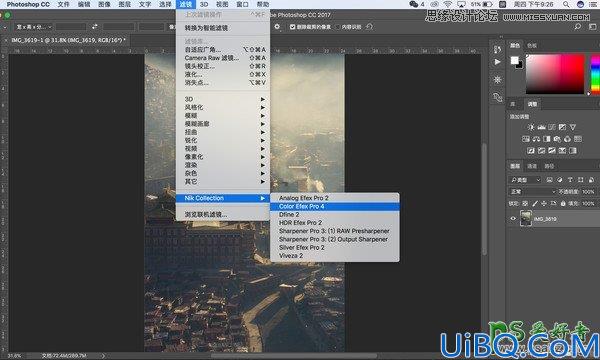
Task: Lock all layer attributes padlock icon
Action: click(563, 204)
